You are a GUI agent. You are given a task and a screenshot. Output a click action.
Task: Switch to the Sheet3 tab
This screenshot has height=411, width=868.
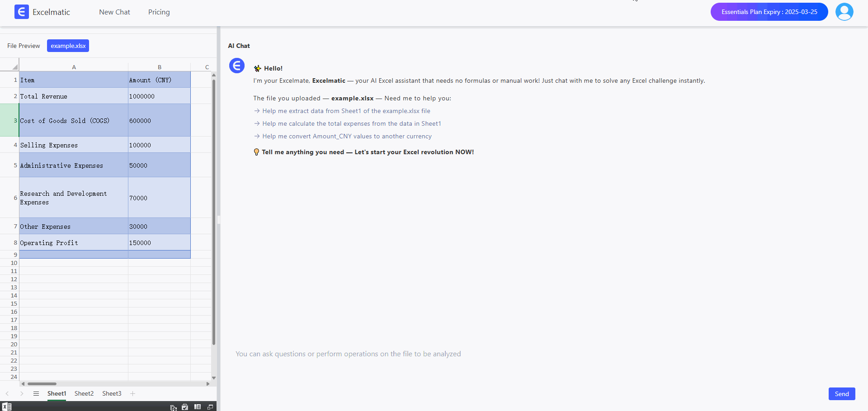coord(112,394)
